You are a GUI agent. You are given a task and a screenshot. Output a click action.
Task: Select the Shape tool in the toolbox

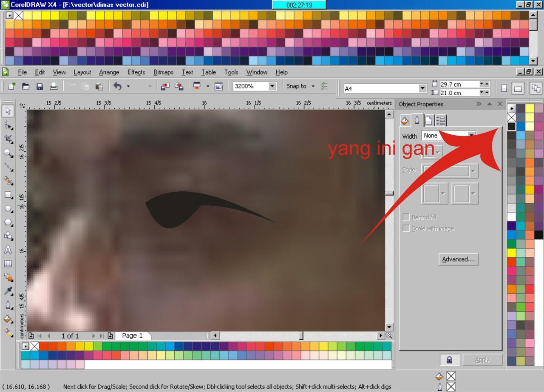tap(8, 125)
